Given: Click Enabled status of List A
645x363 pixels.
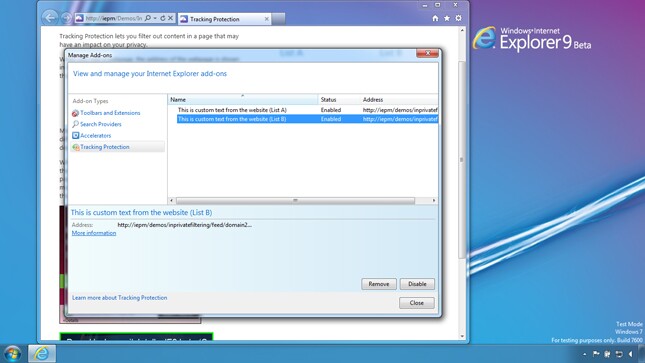Looking at the screenshot, I should (x=331, y=110).
